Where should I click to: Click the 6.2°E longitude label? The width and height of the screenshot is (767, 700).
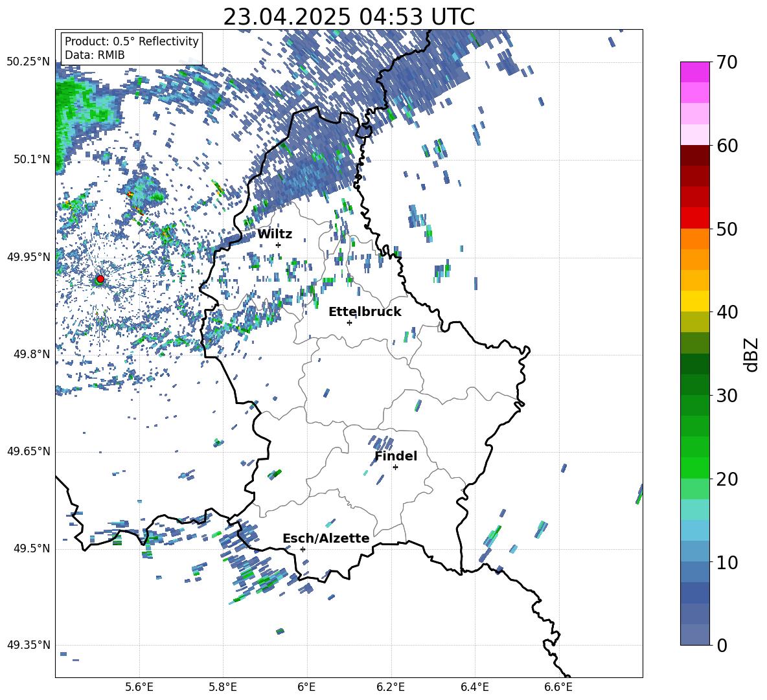391,687
